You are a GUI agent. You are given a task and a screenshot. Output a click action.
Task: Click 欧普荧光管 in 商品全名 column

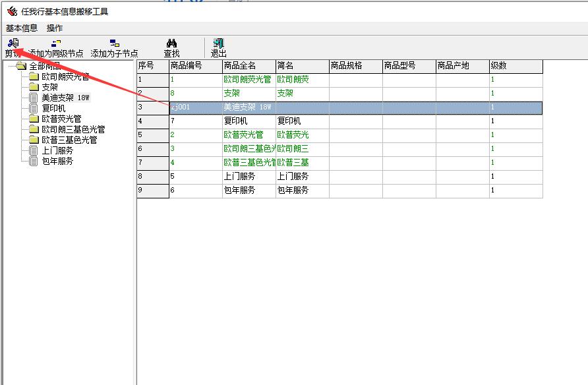click(249, 135)
